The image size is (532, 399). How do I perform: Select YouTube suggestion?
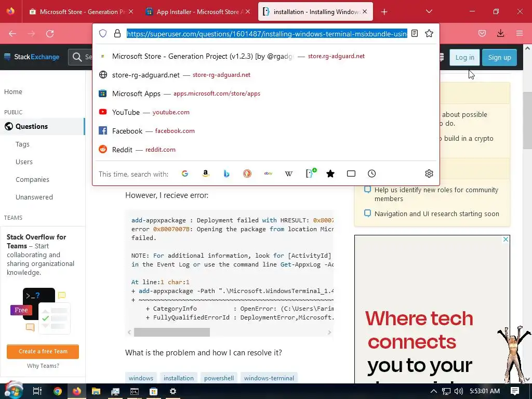click(265, 112)
